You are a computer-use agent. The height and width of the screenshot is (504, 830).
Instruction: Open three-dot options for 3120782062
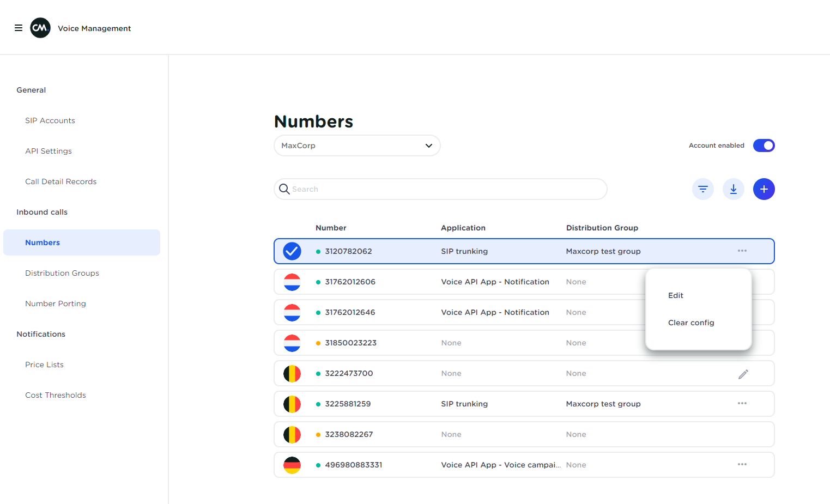pyautogui.click(x=742, y=251)
